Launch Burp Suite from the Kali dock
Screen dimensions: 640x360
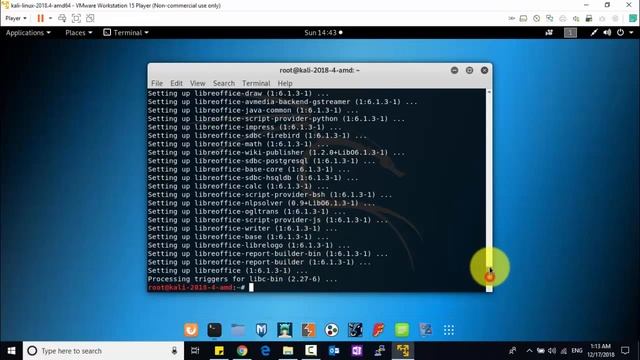[308, 330]
